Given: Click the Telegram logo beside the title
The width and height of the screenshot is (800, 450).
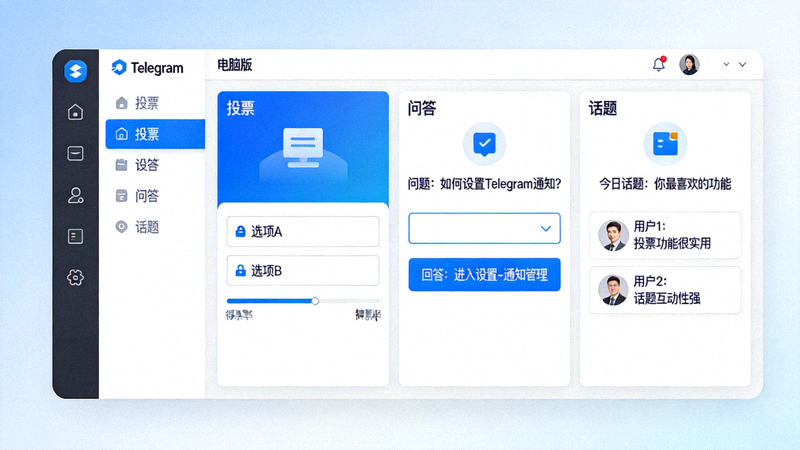Looking at the screenshot, I should [119, 67].
